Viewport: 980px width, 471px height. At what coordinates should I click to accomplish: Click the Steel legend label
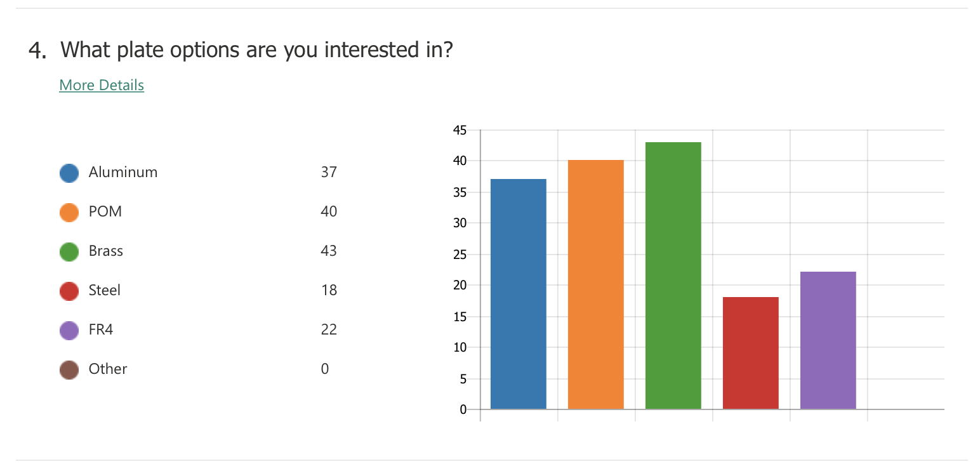(x=105, y=290)
